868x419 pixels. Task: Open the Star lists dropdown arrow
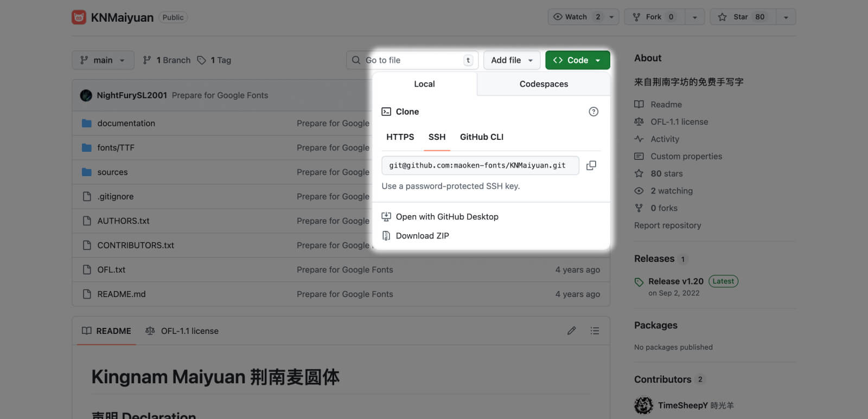(x=786, y=17)
